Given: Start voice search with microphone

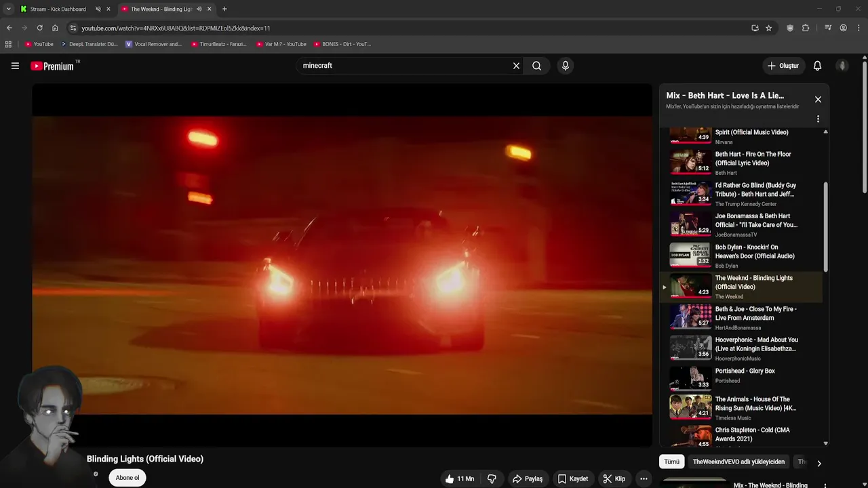Looking at the screenshot, I should [x=565, y=66].
